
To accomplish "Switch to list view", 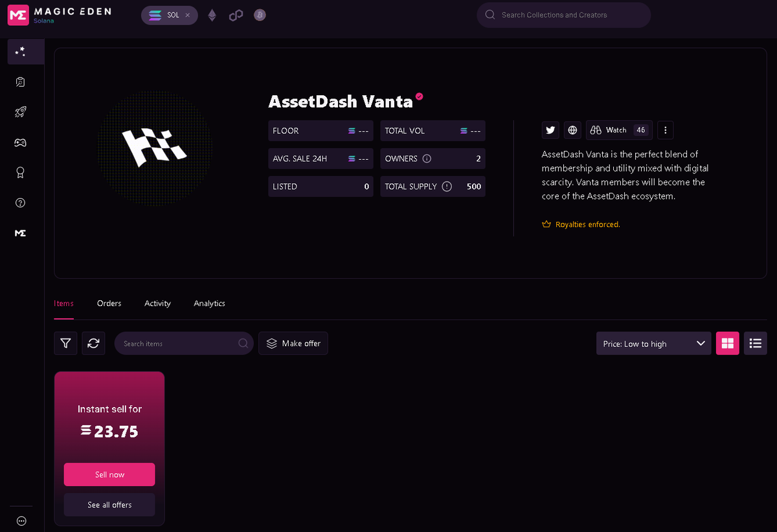I will point(755,343).
